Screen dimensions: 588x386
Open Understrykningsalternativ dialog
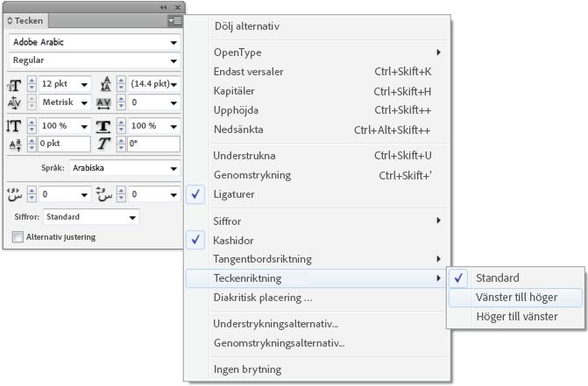click(x=317, y=324)
